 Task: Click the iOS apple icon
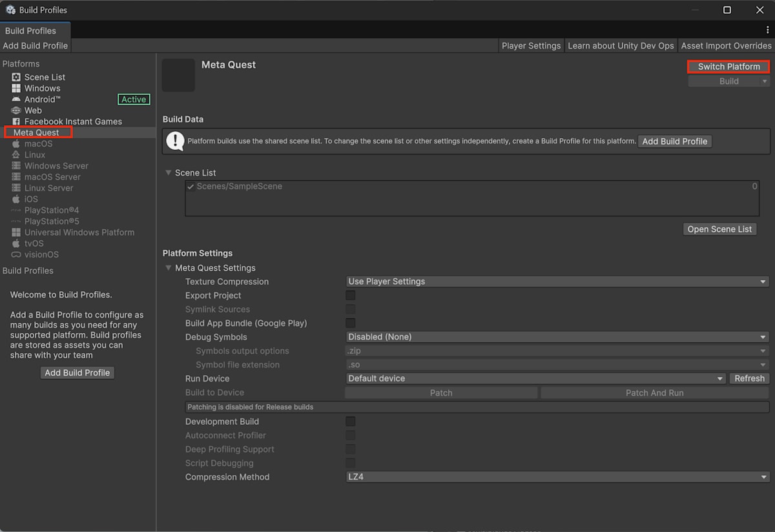coord(16,200)
